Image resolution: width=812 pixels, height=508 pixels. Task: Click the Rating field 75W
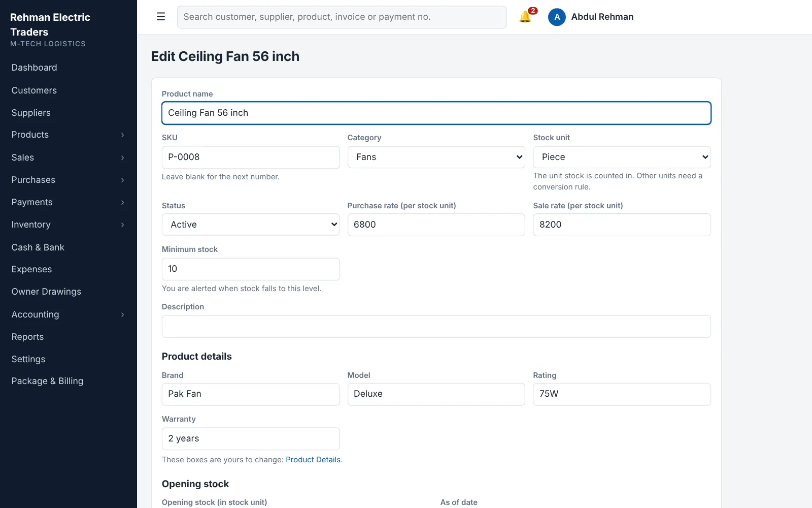[622, 394]
